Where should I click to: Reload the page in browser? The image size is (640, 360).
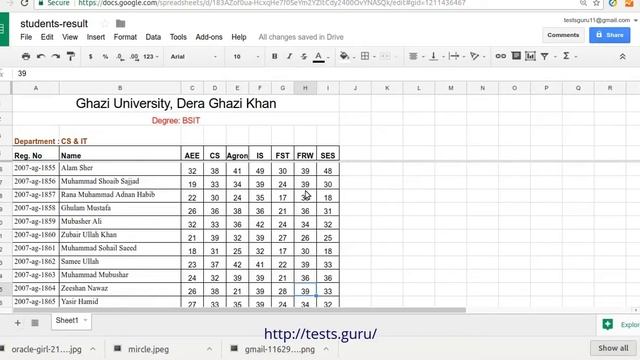(x=24, y=3)
